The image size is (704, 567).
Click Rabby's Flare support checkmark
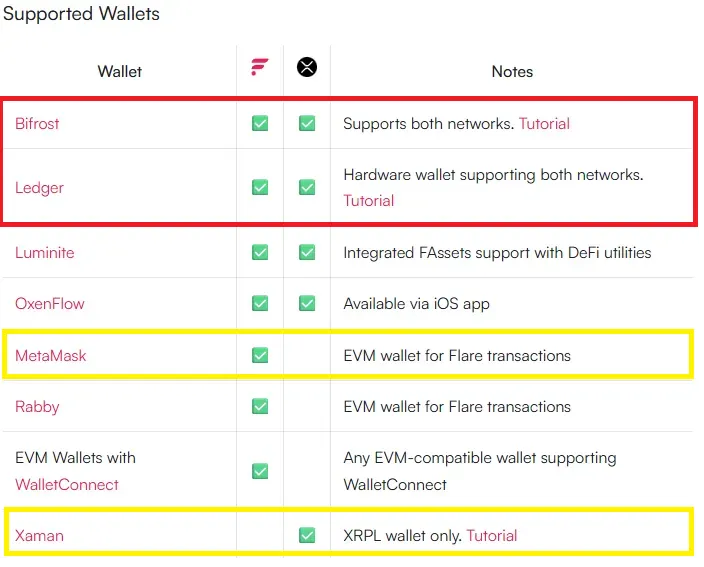point(260,406)
